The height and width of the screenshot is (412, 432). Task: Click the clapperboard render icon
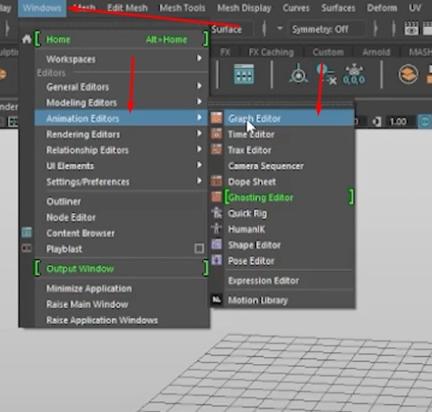[411, 29]
